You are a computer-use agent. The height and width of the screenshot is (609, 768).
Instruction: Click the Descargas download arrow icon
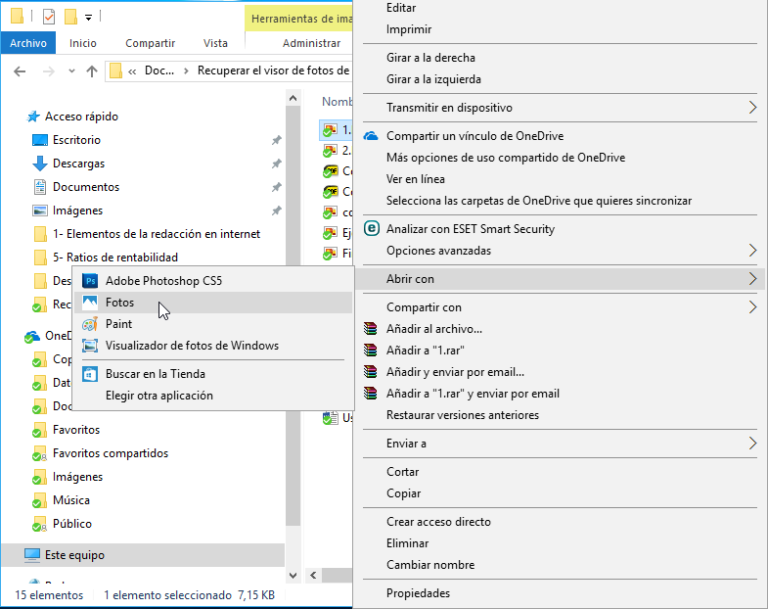40,164
